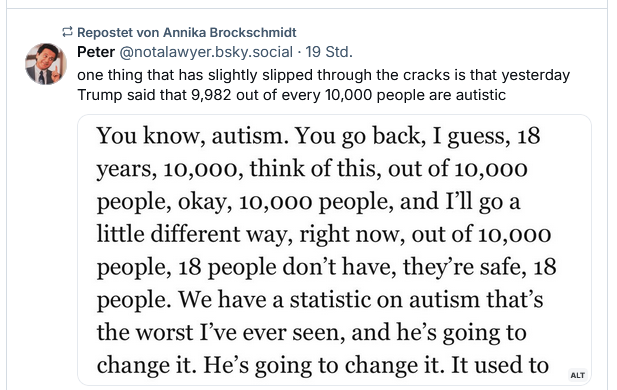Click the handle @notalawyer.bsky.social

[x=206, y=52]
